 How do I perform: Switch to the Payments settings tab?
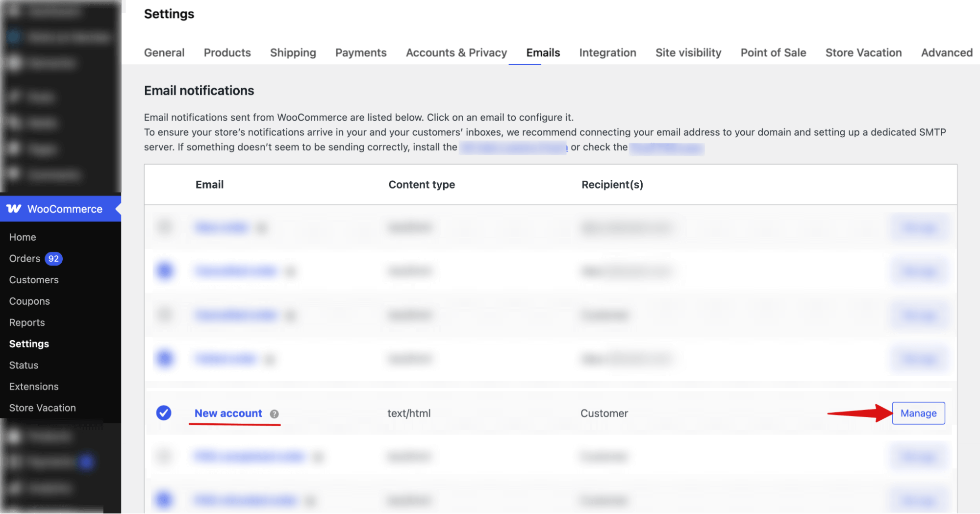click(361, 52)
